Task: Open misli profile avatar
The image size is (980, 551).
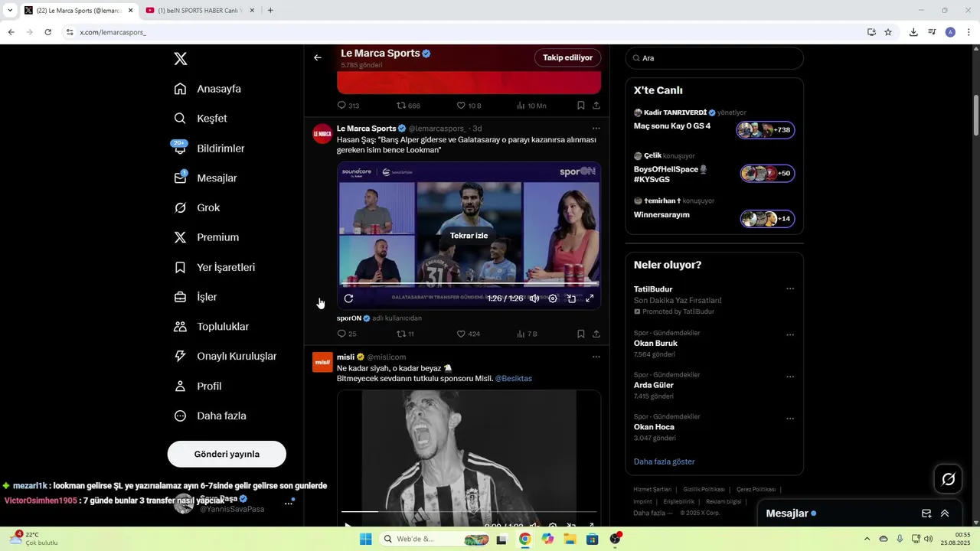Action: pyautogui.click(x=322, y=362)
